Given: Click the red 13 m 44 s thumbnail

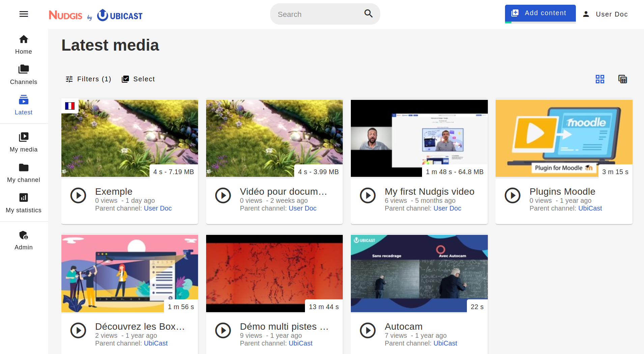Looking at the screenshot, I should pyautogui.click(x=274, y=273).
